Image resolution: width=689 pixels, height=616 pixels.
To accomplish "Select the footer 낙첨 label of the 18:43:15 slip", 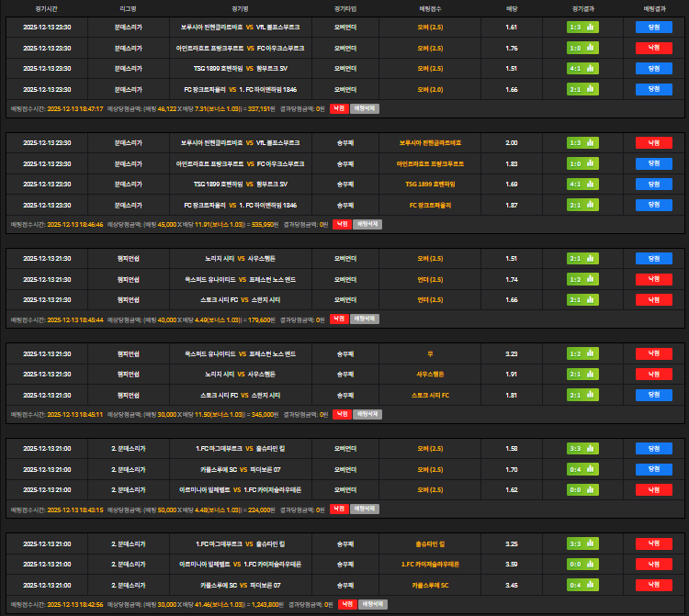I will tap(338, 509).
